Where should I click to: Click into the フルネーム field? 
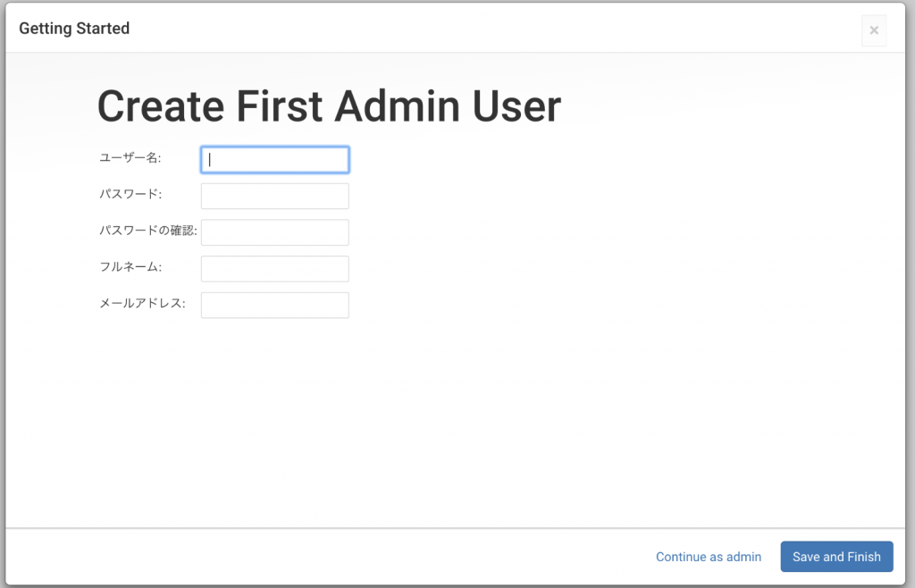click(x=274, y=269)
